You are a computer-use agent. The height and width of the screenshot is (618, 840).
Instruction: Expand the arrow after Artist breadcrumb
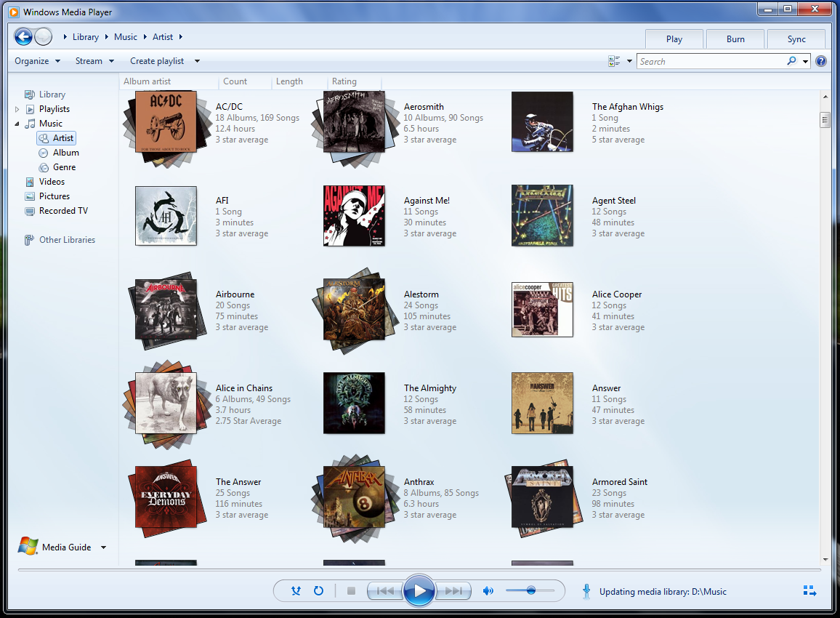pyautogui.click(x=180, y=37)
